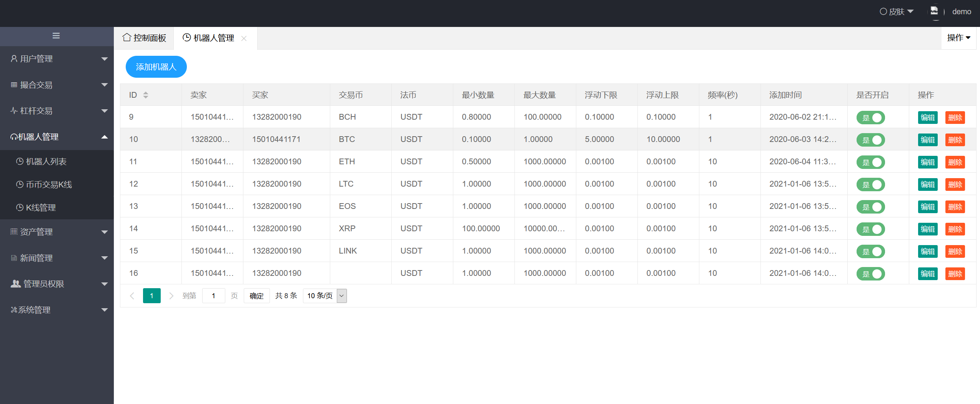This screenshot has height=404, width=980.
Task: Open the 操作 tab actions dropdown
Action: click(x=958, y=38)
